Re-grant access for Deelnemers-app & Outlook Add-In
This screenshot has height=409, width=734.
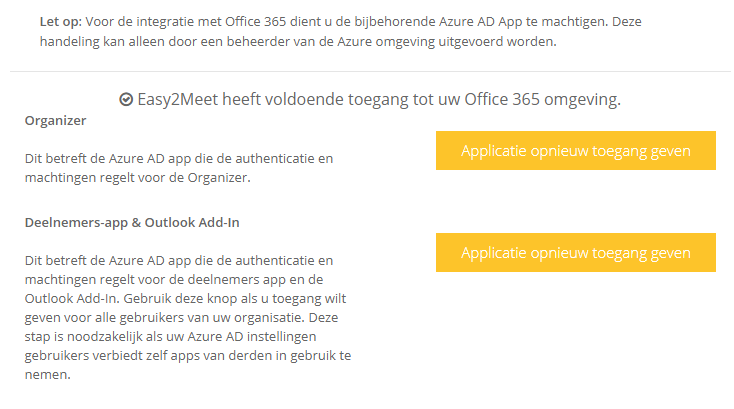(576, 253)
